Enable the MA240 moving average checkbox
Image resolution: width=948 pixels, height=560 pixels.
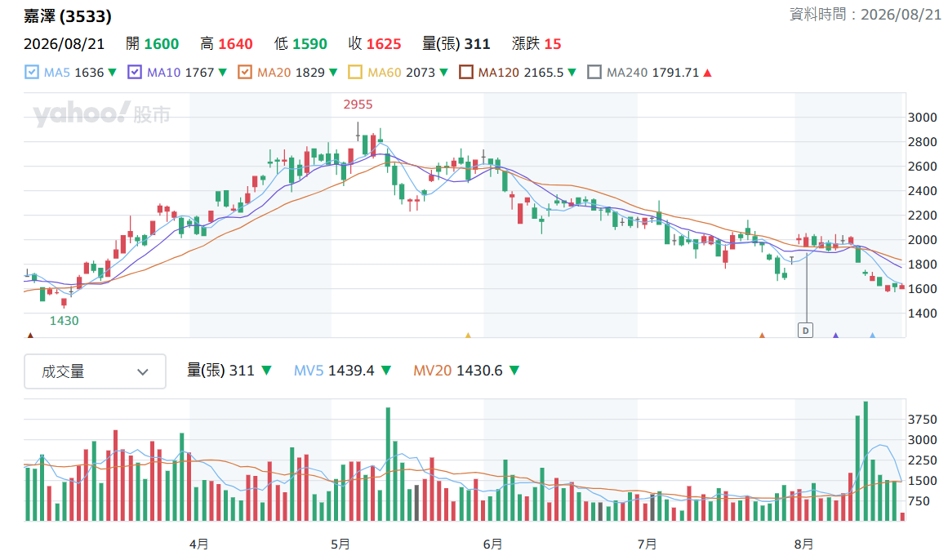coord(594,73)
